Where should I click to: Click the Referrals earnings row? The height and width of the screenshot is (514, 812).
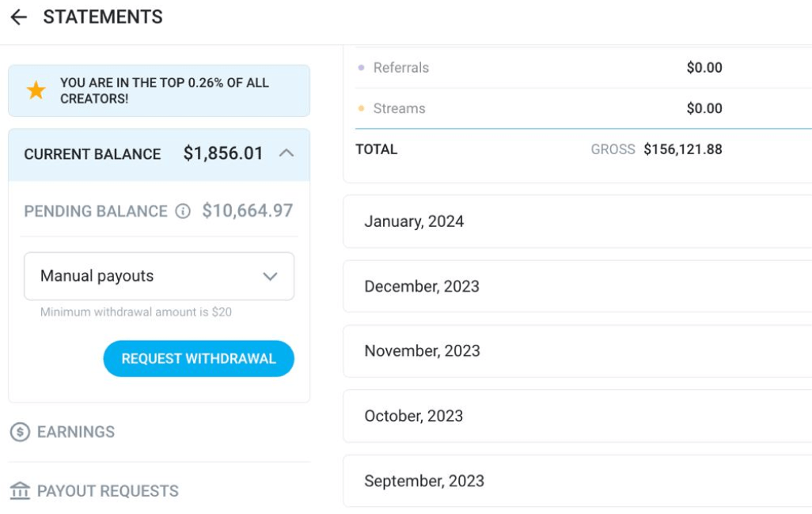pyautogui.click(x=583, y=68)
